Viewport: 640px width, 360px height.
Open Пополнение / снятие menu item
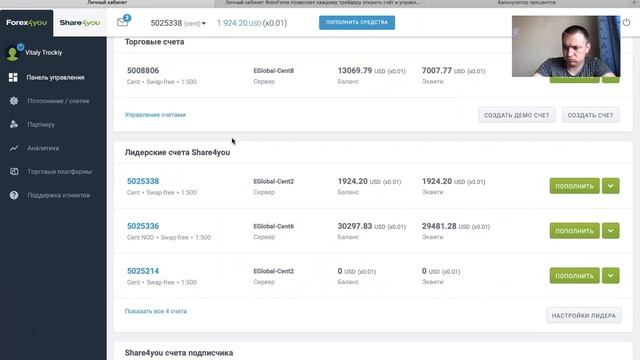58,101
